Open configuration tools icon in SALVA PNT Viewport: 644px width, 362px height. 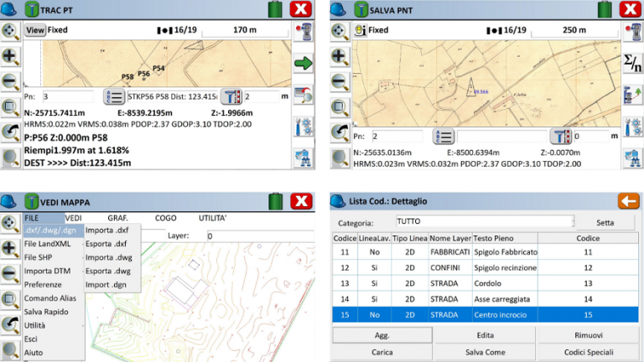pos(632,127)
